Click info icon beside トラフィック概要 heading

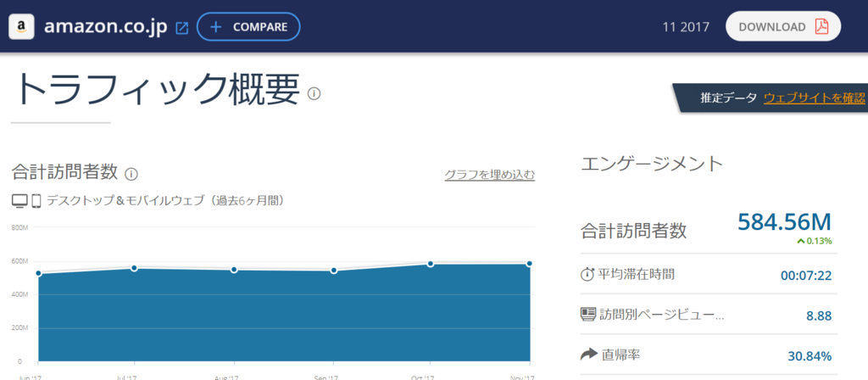coord(314,93)
